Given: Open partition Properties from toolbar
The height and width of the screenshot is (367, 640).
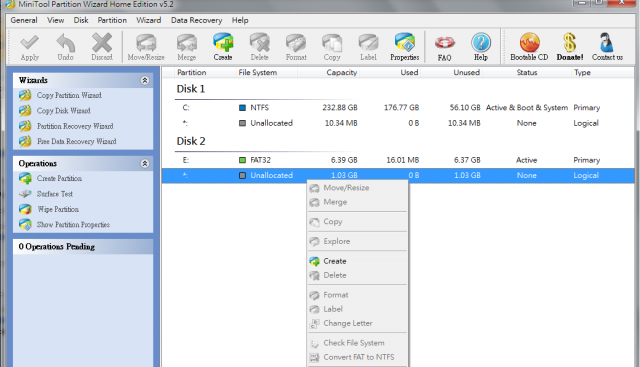Looking at the screenshot, I should (x=404, y=47).
